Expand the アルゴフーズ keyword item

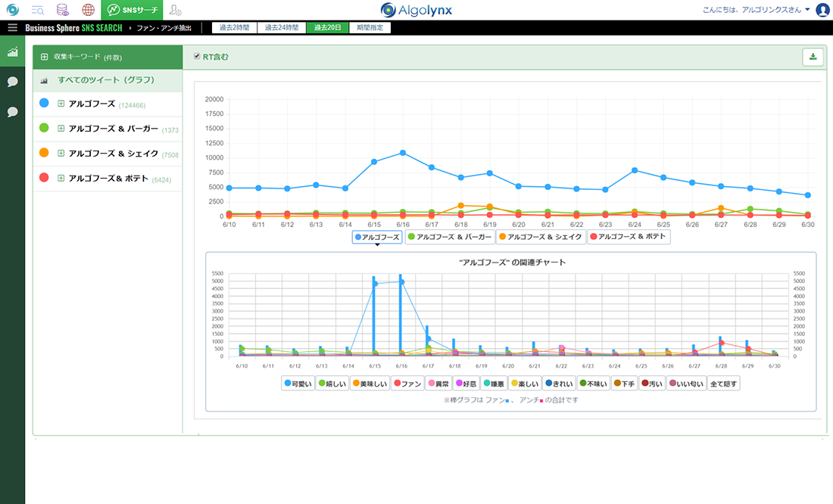tap(61, 104)
